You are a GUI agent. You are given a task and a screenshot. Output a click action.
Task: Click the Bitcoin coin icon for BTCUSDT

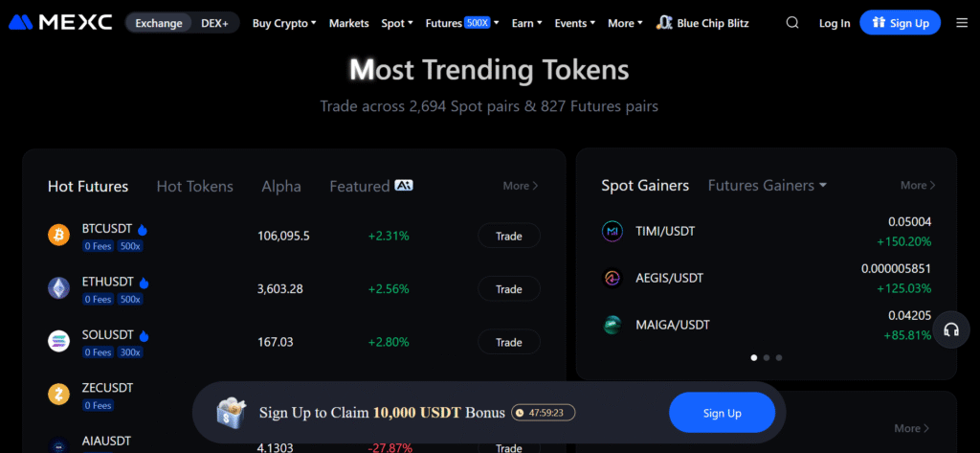coord(59,235)
